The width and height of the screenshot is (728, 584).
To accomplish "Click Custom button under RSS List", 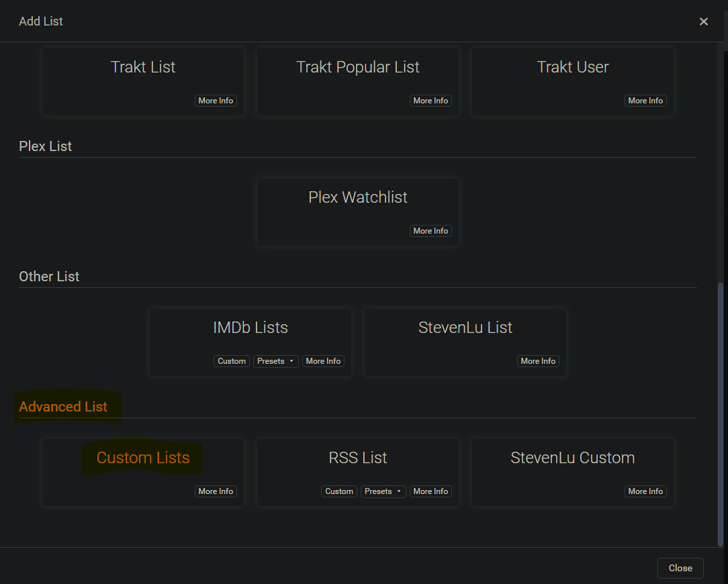I will 339,491.
